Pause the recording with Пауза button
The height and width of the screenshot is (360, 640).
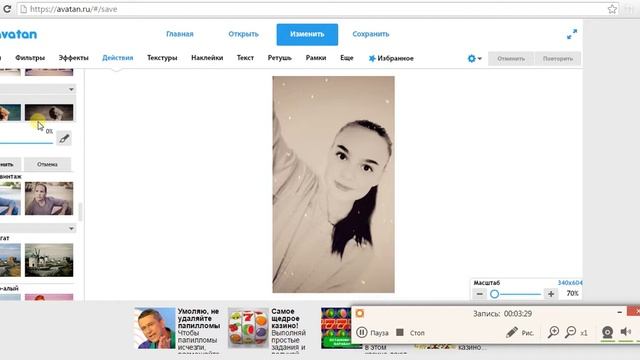(x=372, y=333)
